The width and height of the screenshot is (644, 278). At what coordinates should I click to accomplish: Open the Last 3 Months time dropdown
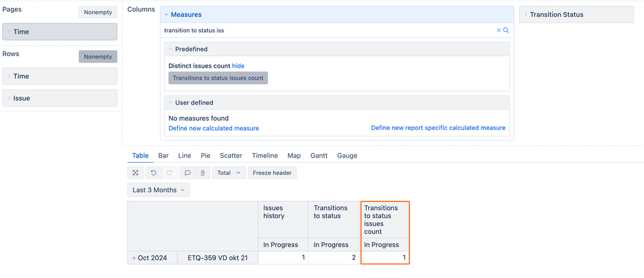click(159, 190)
